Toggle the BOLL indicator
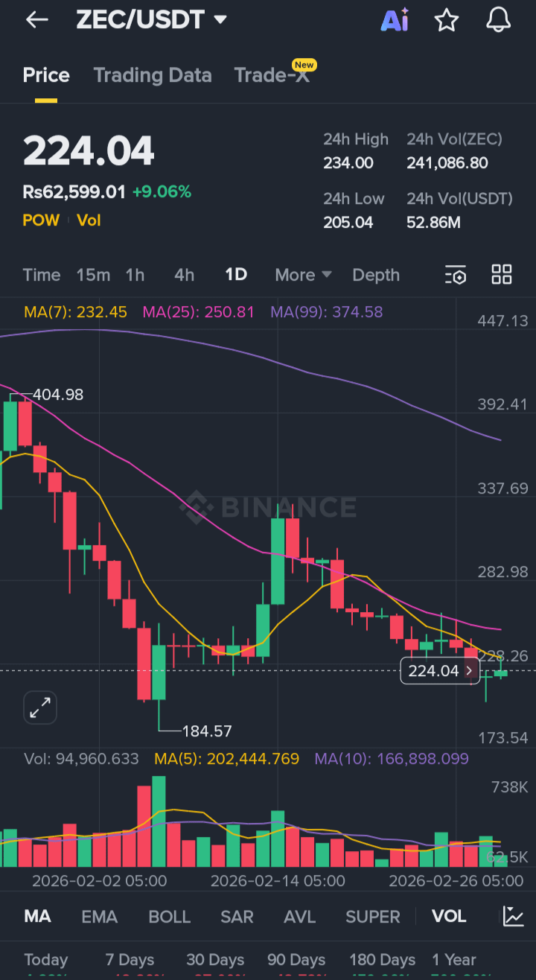 point(170,916)
